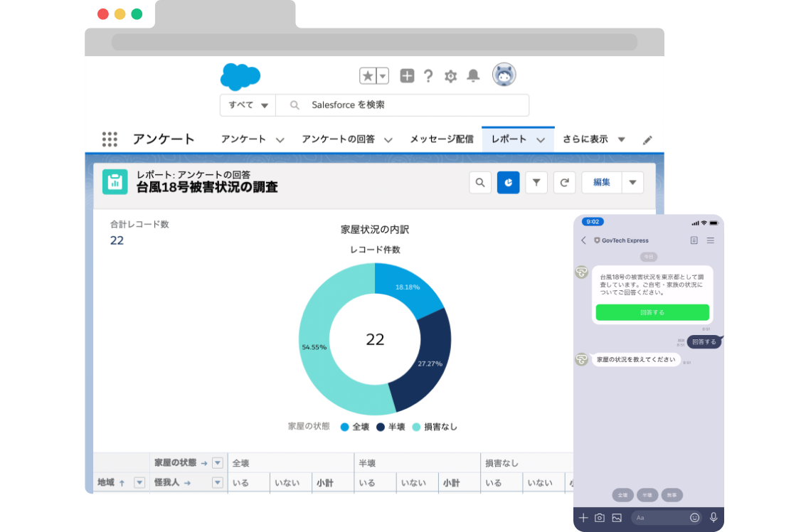Screen dimensions: 801x532
Task: Open Salesforce Setup via the gear icon
Action: point(450,75)
